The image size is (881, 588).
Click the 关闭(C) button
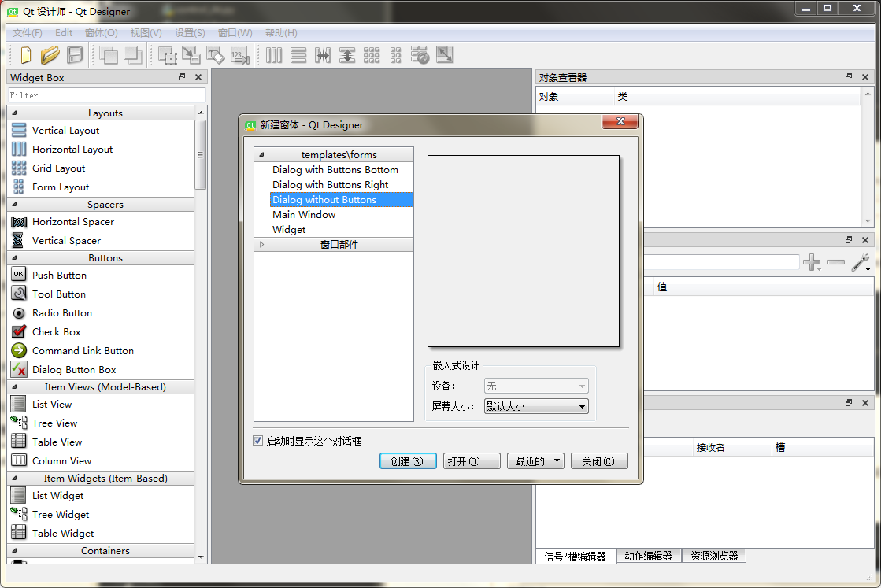[x=599, y=461]
